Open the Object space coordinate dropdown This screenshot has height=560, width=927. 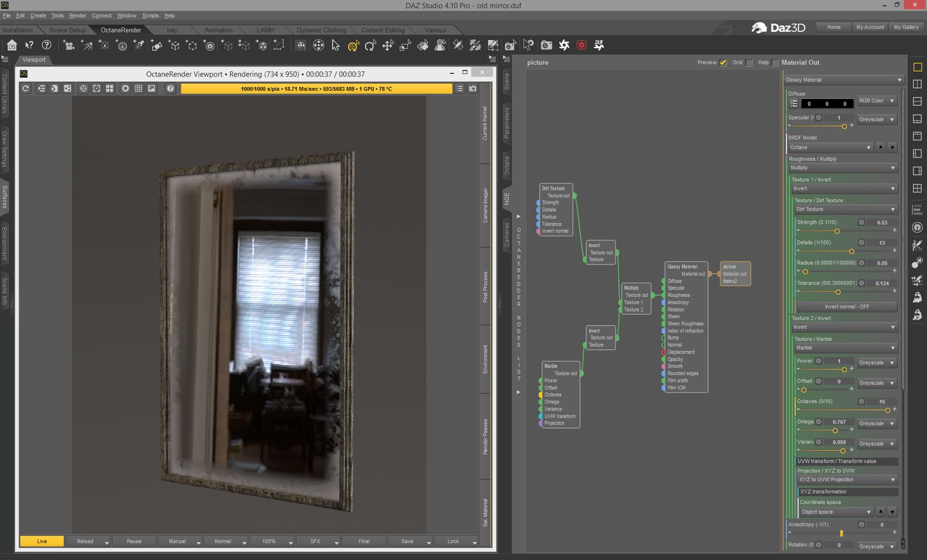tap(836, 512)
